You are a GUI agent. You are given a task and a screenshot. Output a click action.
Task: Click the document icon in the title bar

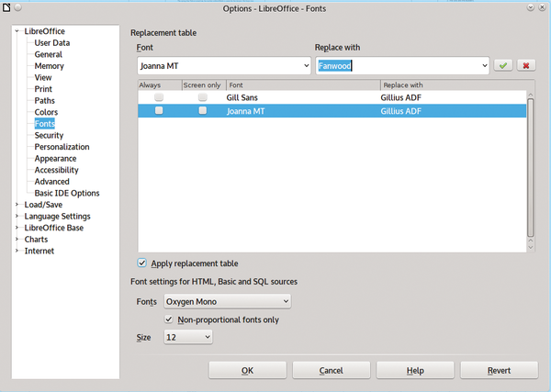(x=6, y=7)
